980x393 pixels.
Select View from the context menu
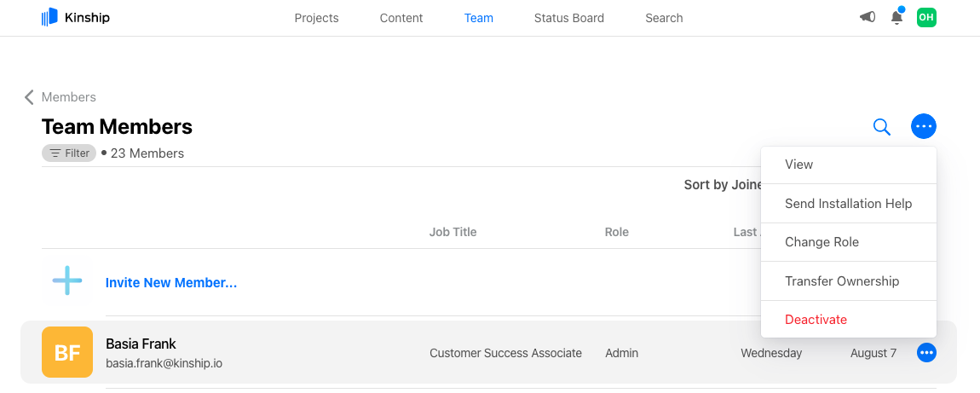tap(798, 165)
